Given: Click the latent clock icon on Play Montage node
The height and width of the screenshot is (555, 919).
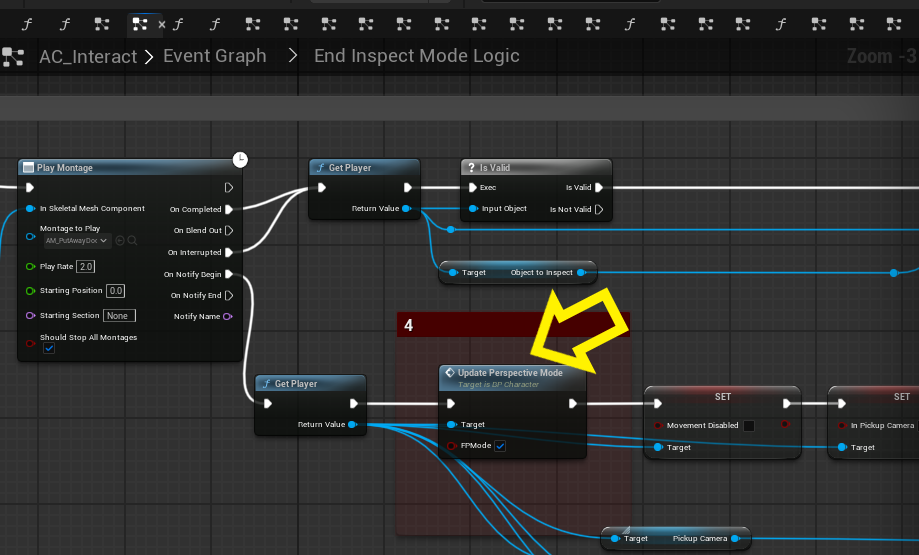Looking at the screenshot, I should click(x=240, y=159).
